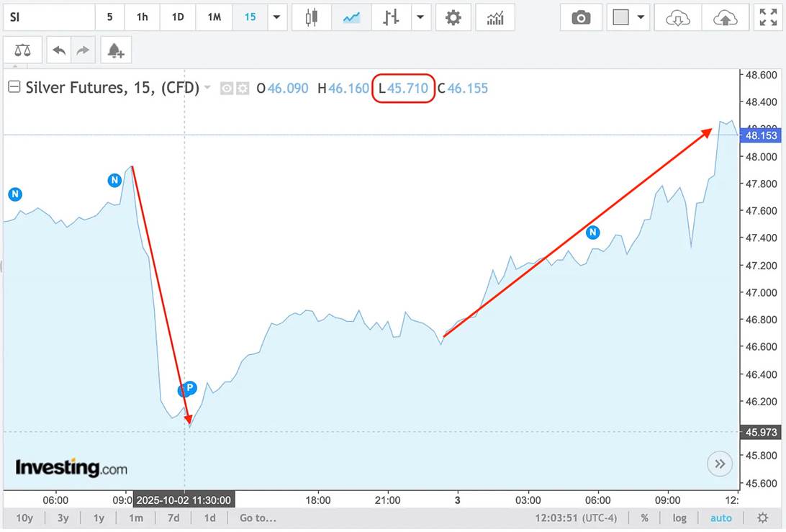The height and width of the screenshot is (532, 786).
Task: Click the SI symbol search field
Action: tap(48, 17)
